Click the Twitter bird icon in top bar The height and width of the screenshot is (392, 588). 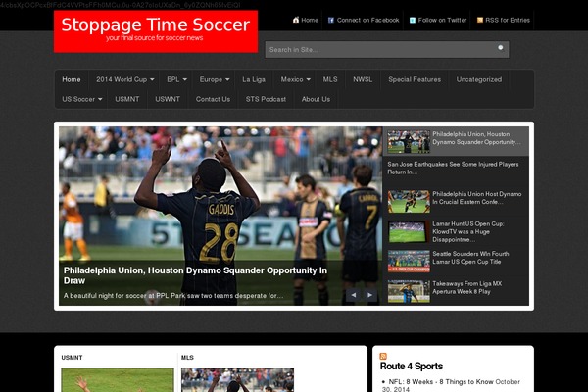click(x=413, y=21)
